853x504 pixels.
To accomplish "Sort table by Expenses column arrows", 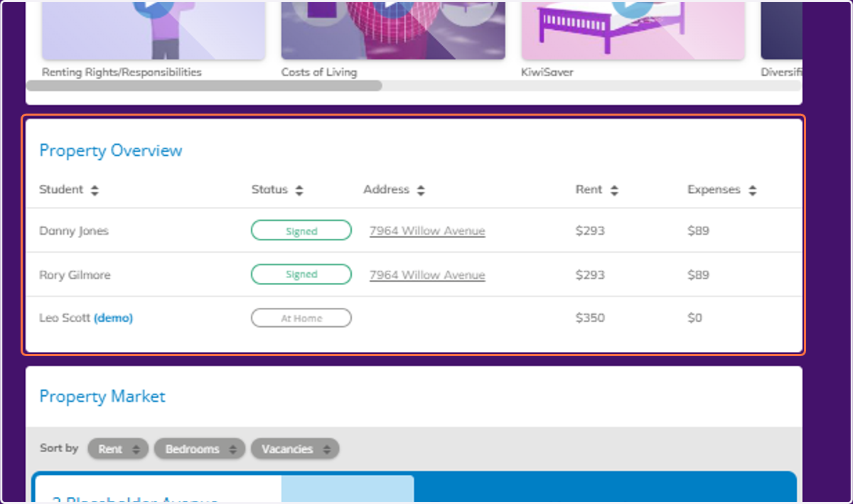I will 752,191.
